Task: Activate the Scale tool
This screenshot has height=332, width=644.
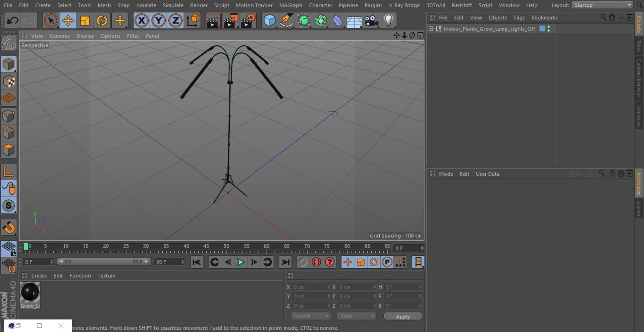Action: 85,21
